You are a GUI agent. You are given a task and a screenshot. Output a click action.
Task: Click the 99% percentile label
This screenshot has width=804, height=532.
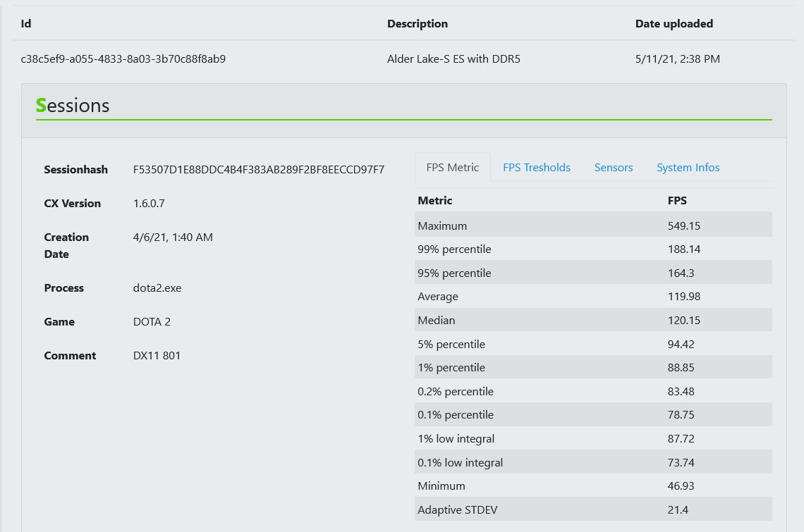click(x=454, y=249)
